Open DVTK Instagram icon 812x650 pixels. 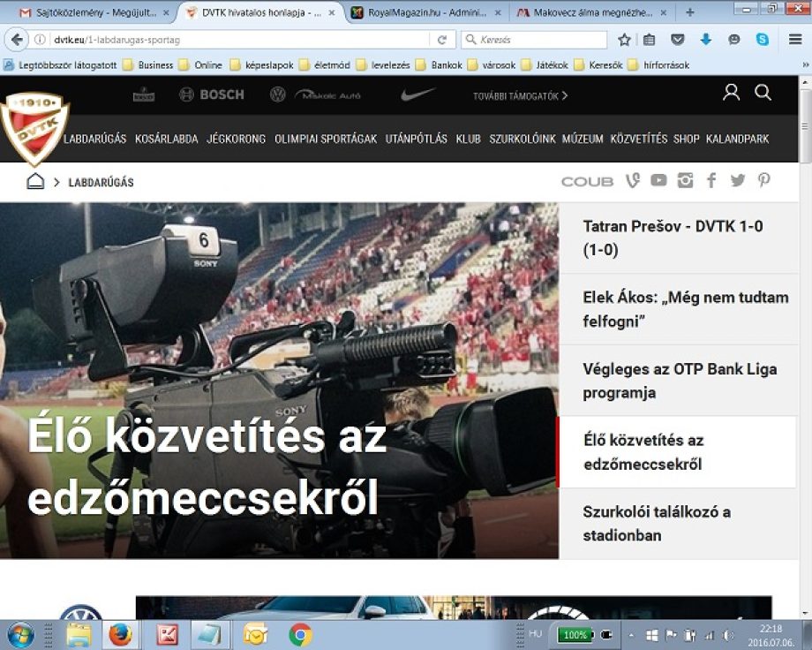[x=685, y=180]
